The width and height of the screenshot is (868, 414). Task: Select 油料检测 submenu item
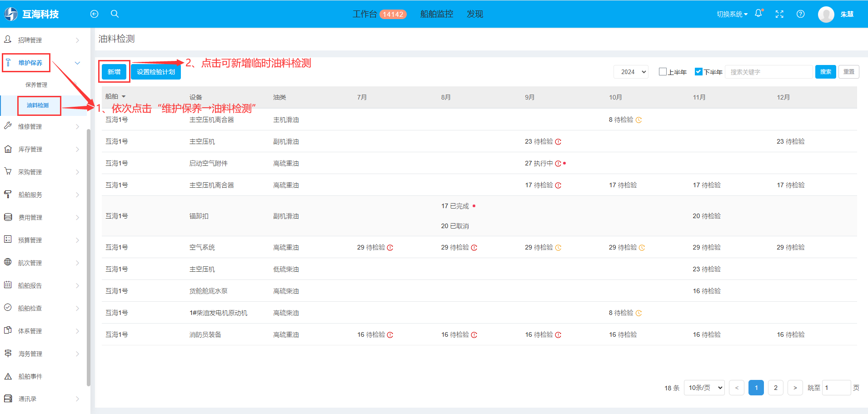coord(38,105)
